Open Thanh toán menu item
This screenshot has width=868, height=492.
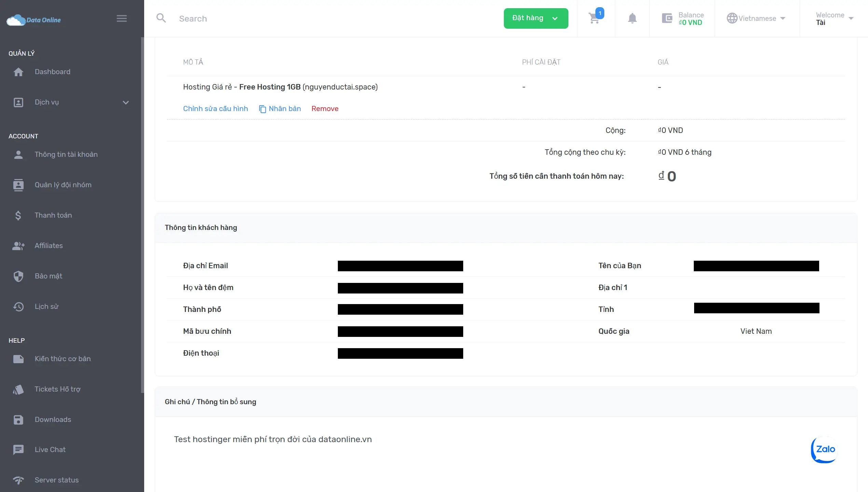click(53, 215)
